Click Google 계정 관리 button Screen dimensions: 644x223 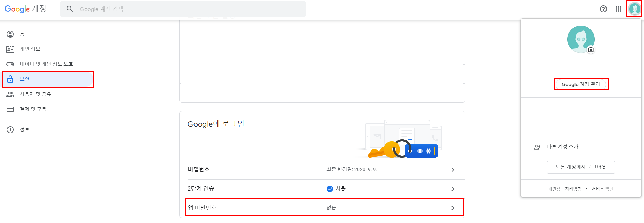click(x=581, y=84)
